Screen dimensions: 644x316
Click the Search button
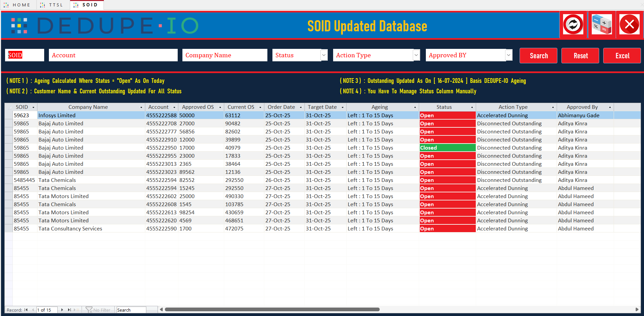(x=538, y=55)
